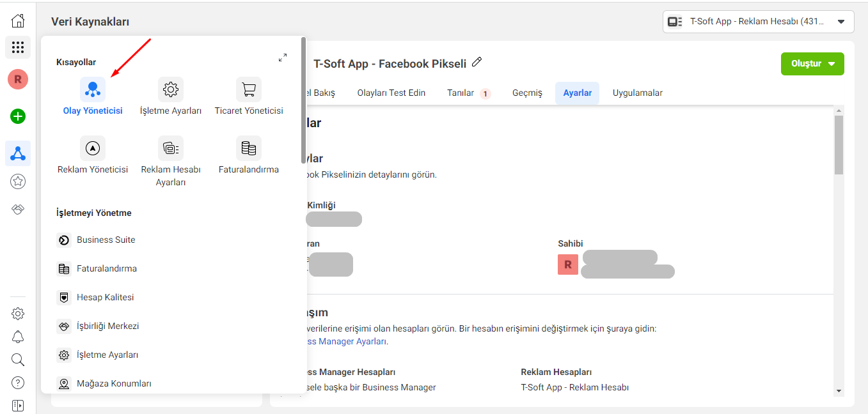Viewport: 868px width, 414px height.
Task: Click the T-Soft App - Reklam Hesabı entry
Action: (575, 387)
